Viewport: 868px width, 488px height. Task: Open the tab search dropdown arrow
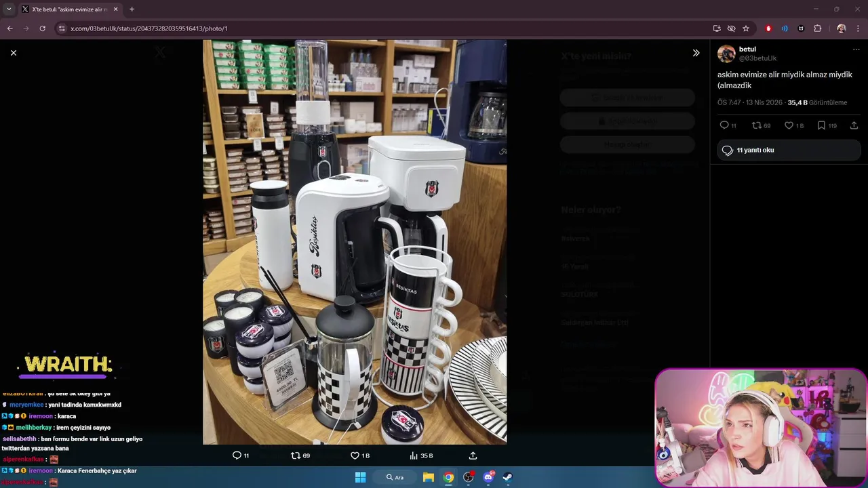(x=9, y=9)
